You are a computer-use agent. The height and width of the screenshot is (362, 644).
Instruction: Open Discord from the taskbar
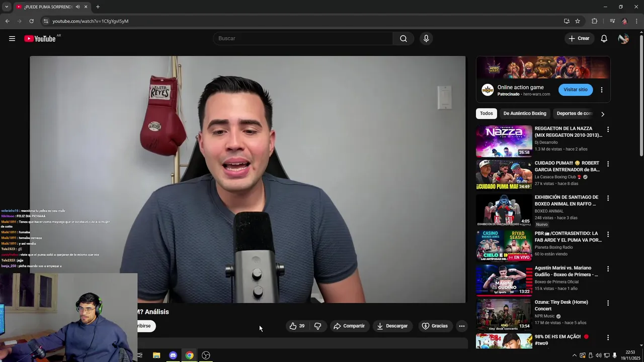(x=173, y=355)
